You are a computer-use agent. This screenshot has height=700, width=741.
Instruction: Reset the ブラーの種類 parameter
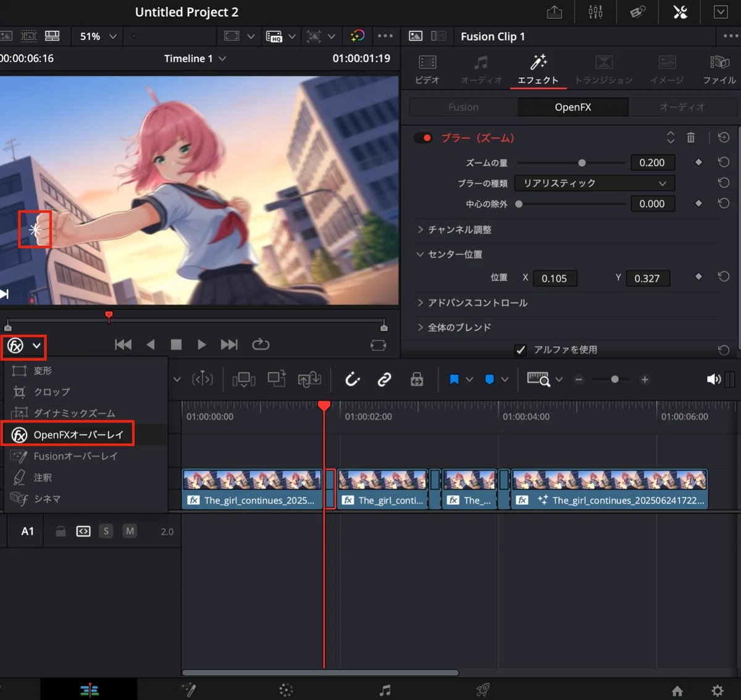click(724, 183)
